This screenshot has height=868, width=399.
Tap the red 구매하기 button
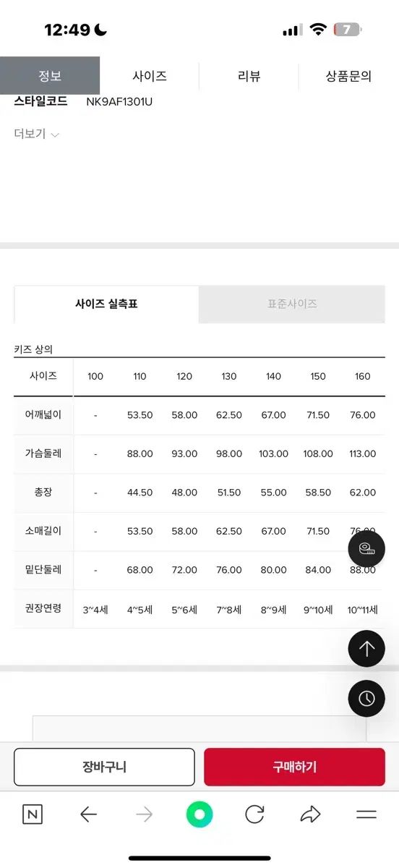294,767
